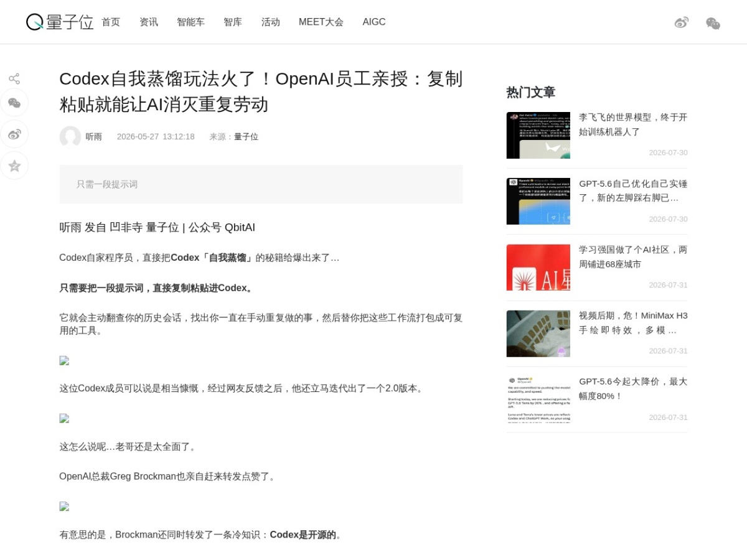
Task: Open the Weibo icon in top header
Action: [682, 22]
